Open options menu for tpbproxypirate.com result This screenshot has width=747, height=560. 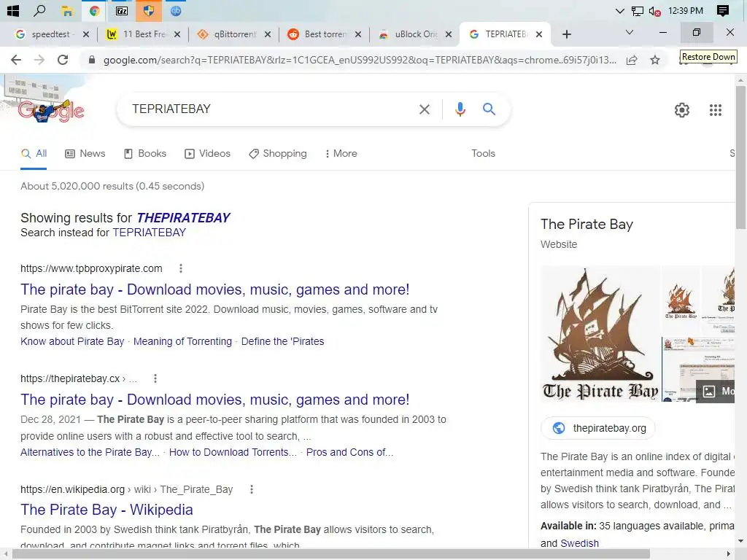coord(181,268)
